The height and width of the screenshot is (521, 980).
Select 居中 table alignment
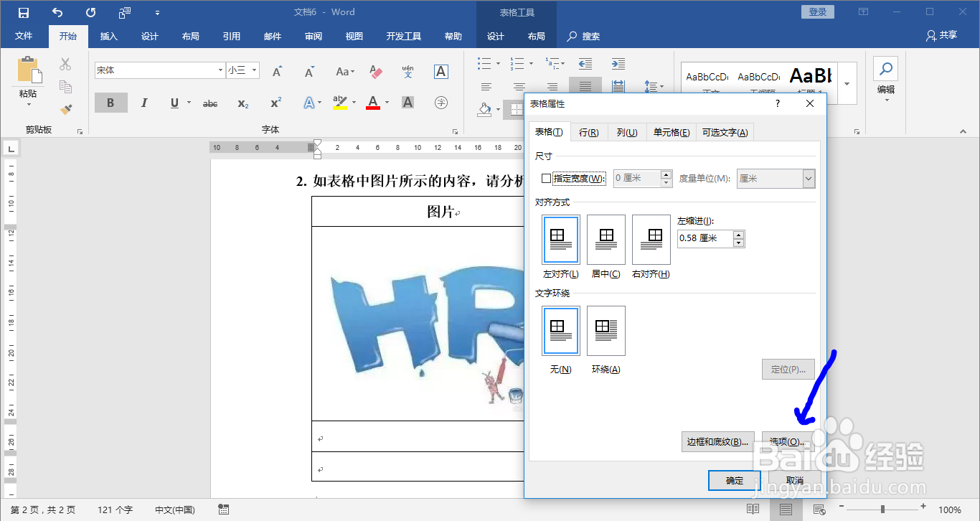point(606,239)
